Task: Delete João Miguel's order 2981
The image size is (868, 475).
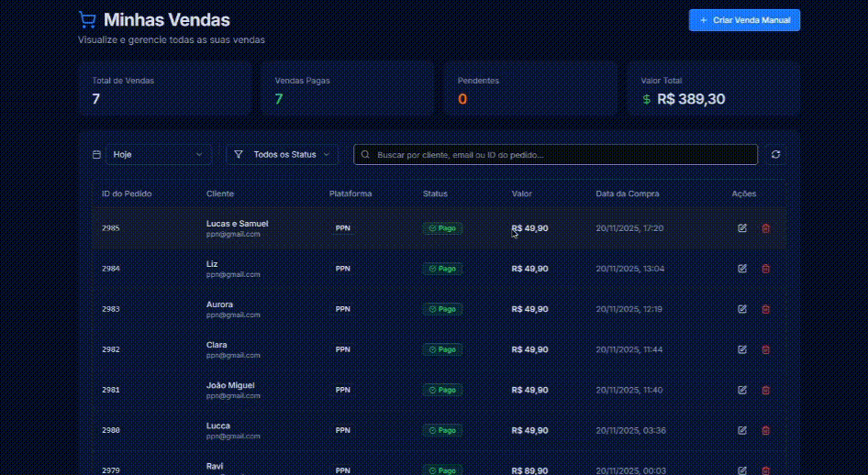Action: click(x=766, y=390)
